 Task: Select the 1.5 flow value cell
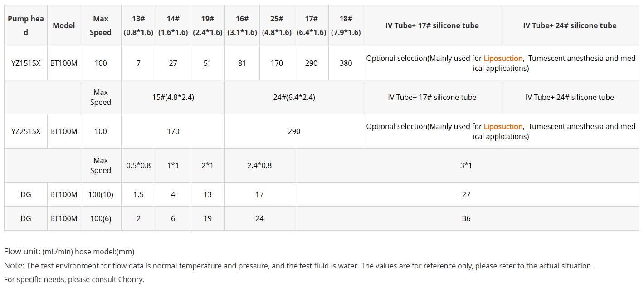point(138,194)
